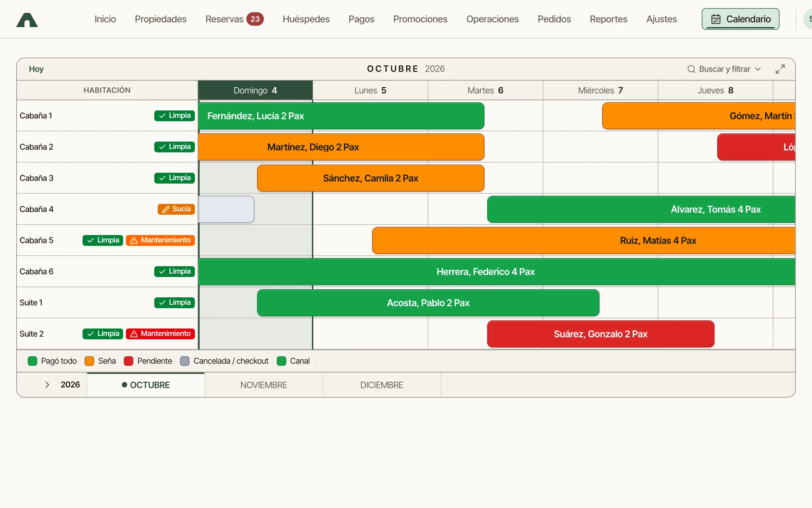Open the Propiedades menu
The height and width of the screenshot is (508, 812).
click(x=161, y=19)
